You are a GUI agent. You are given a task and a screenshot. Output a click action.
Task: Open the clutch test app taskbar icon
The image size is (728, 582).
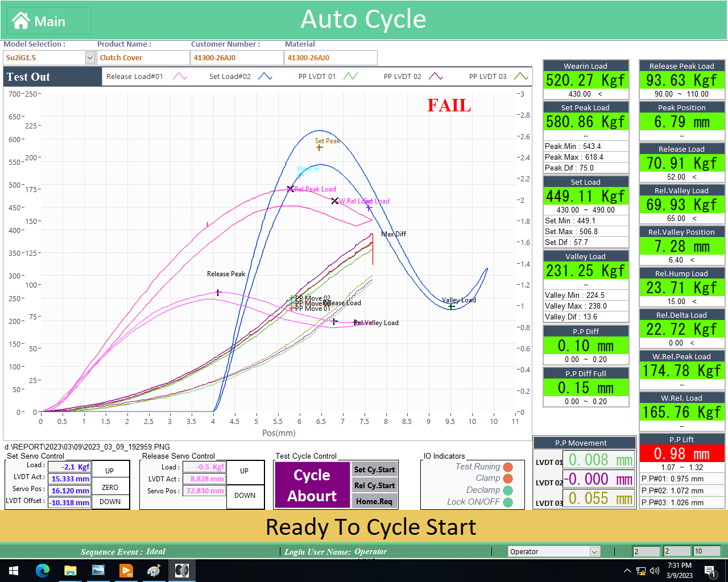182,570
